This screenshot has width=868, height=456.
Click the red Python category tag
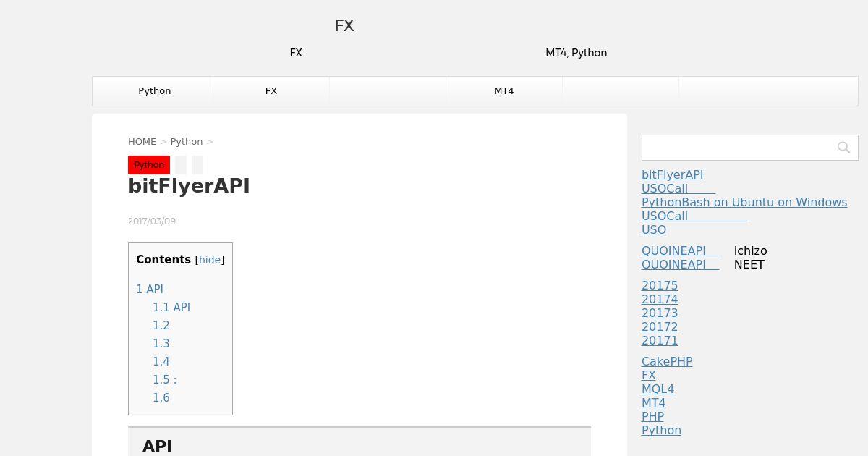(149, 165)
